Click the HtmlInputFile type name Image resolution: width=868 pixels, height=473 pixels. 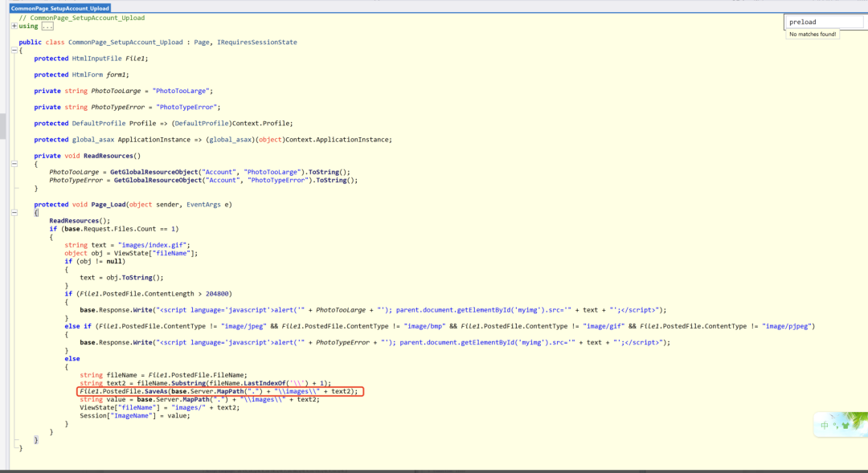(97, 59)
